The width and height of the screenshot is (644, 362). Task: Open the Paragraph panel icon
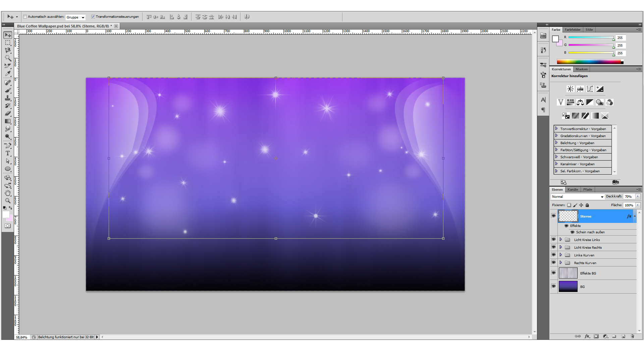[x=543, y=110]
